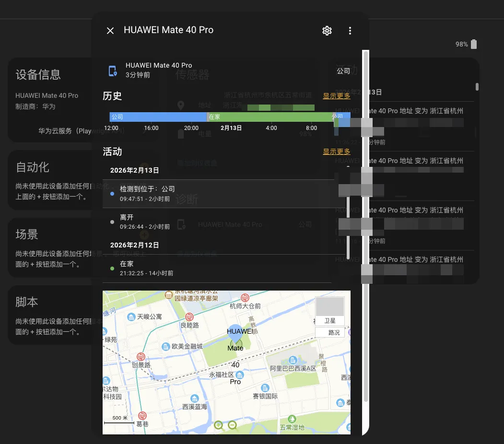Click 五常湿地 park icon on map
504x444 pixels.
pyautogui.click(x=292, y=419)
